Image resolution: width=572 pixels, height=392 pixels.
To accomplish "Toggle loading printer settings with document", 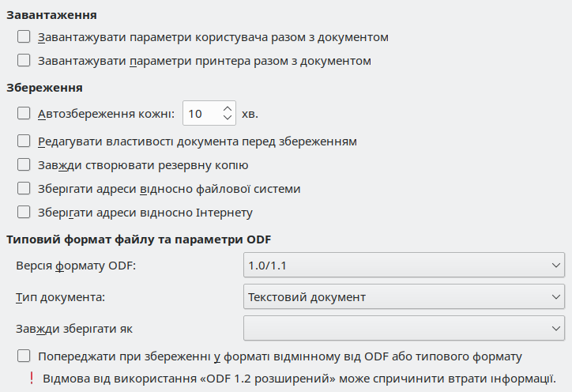I will (x=24, y=60).
